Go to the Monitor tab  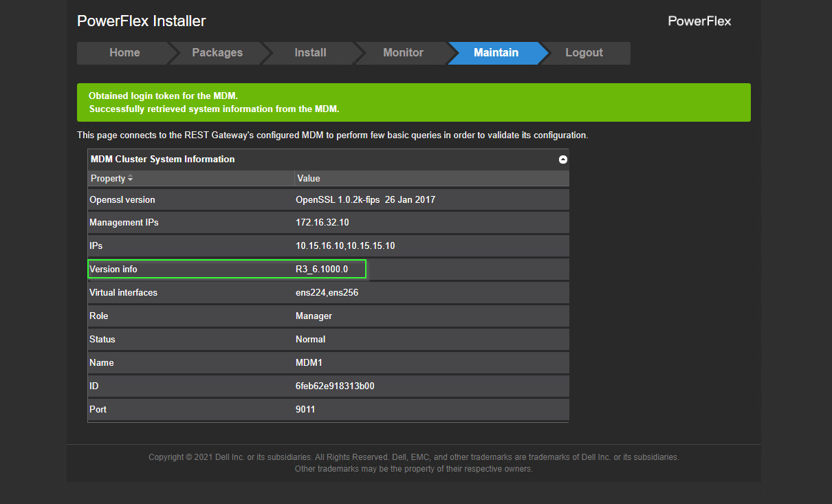403,53
